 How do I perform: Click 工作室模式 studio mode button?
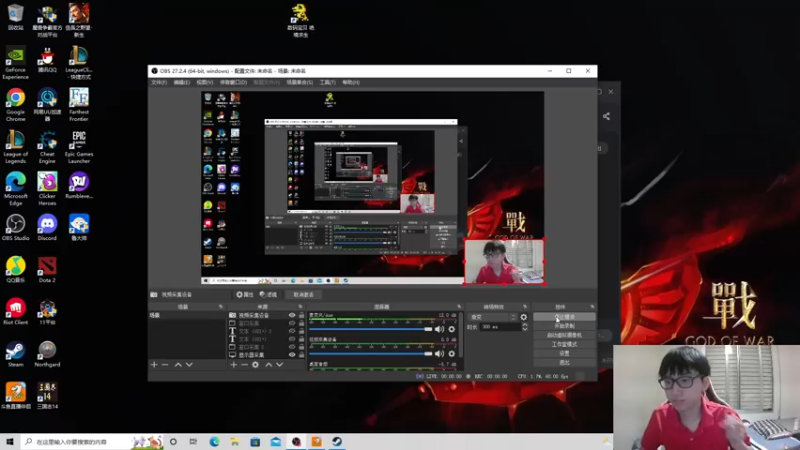[564, 344]
